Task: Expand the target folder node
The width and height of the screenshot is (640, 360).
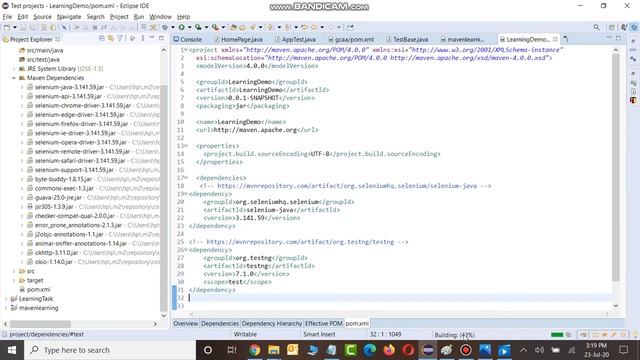Action: click(14, 280)
